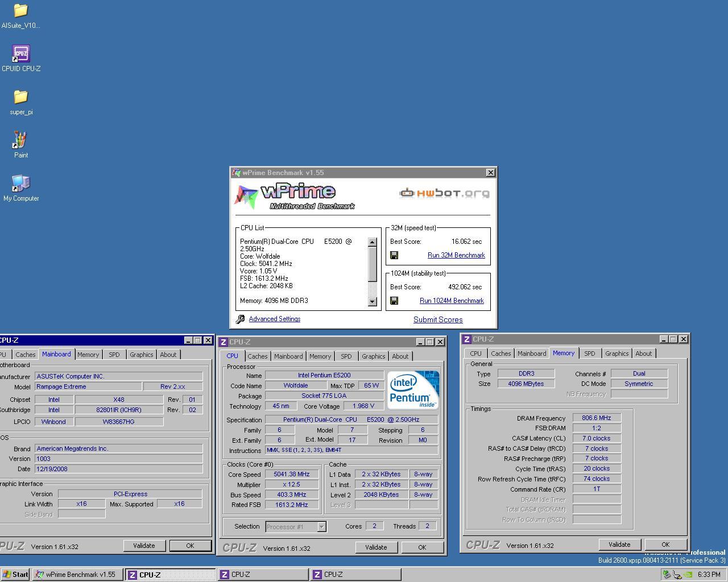Click Validate in Memory CPU-Z window
This screenshot has height=582, width=728.
click(x=619, y=544)
